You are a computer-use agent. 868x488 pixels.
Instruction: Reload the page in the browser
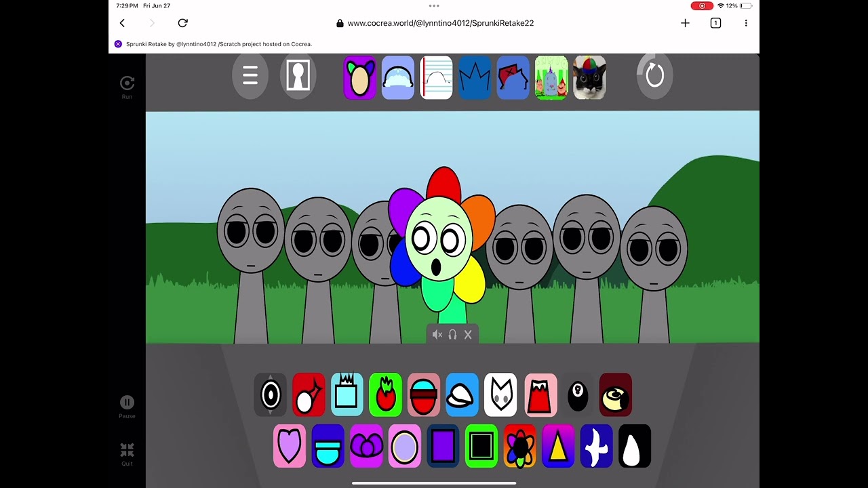(182, 23)
